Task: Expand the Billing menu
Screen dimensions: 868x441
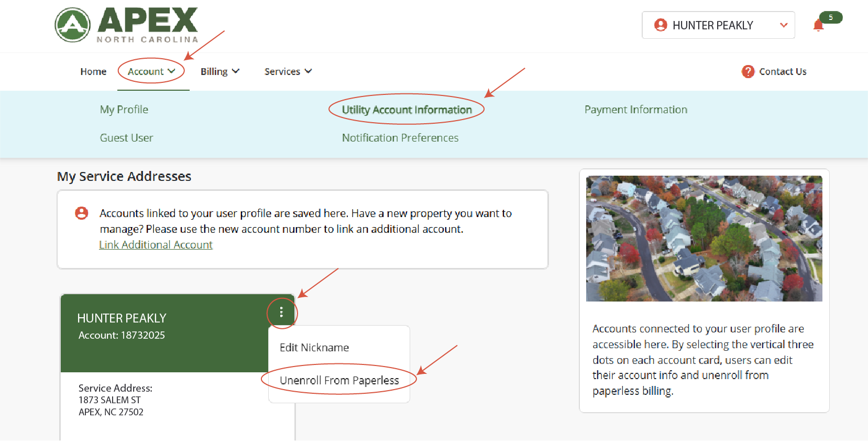Action: [219, 71]
